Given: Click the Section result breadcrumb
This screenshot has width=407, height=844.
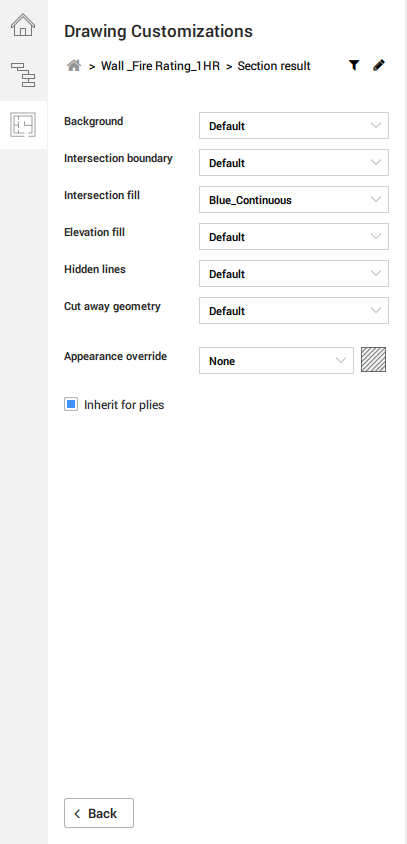Looking at the screenshot, I should pyautogui.click(x=274, y=66).
